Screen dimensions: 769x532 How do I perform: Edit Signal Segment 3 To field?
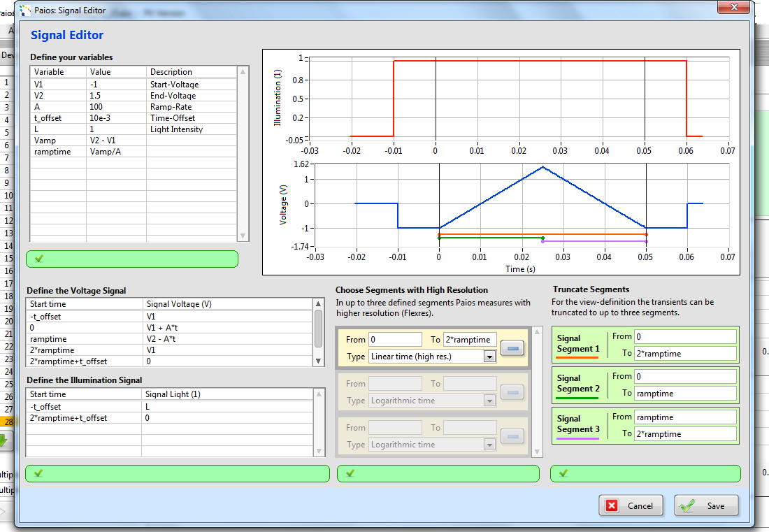(x=685, y=434)
